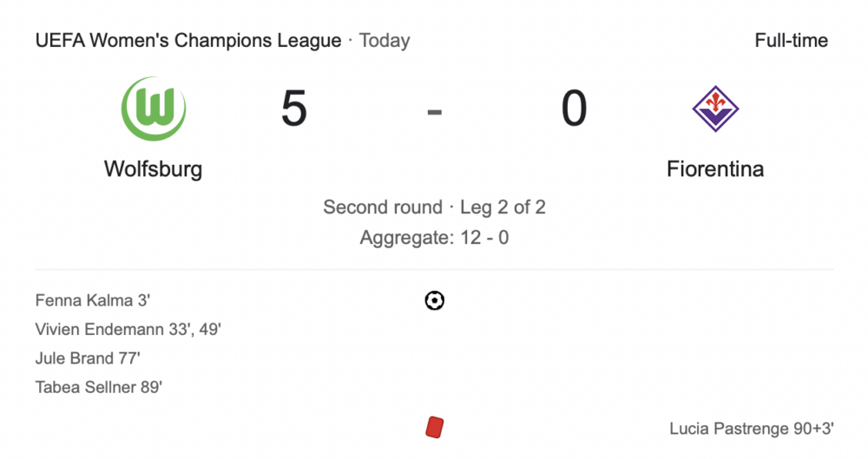Click the Second round Leg 2 text
The width and height of the screenshot is (868, 459).
coord(434,207)
